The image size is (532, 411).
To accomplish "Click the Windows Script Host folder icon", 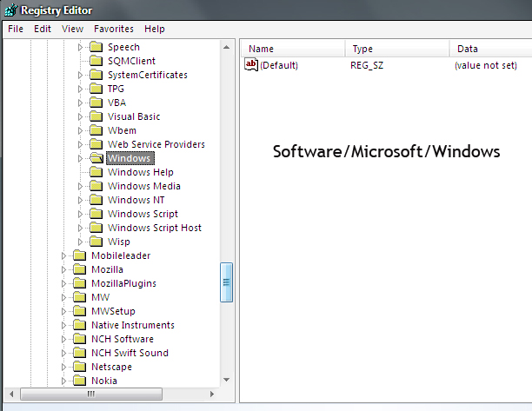I will (96, 228).
